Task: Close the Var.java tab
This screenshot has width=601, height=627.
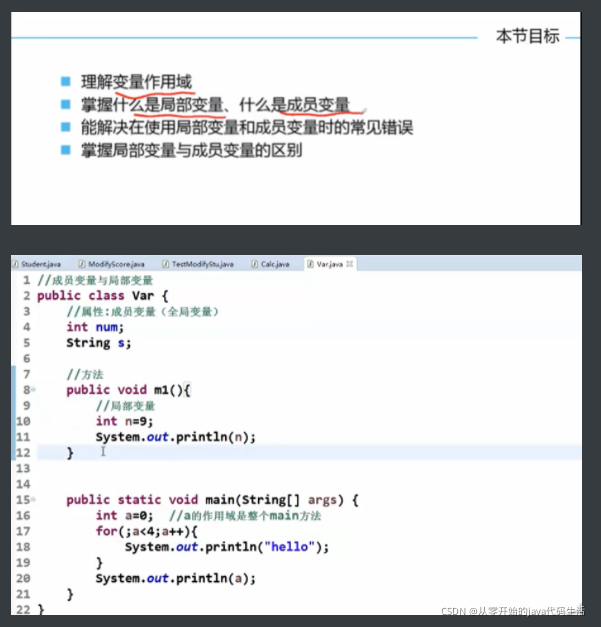Action: (x=350, y=264)
